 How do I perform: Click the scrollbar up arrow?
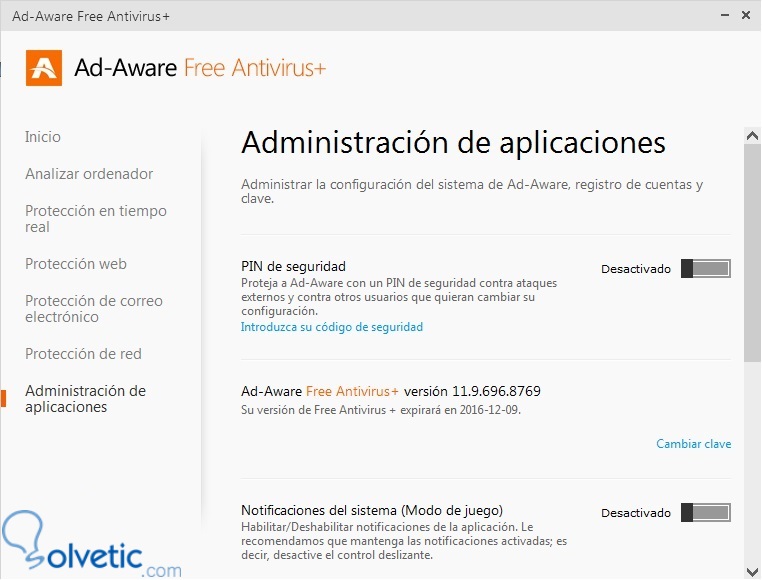[752, 136]
